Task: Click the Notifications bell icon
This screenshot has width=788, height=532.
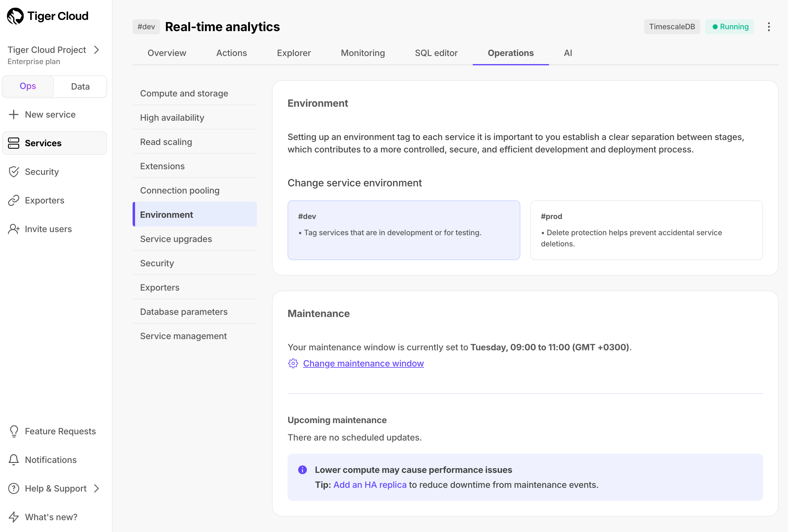Action: (x=14, y=460)
